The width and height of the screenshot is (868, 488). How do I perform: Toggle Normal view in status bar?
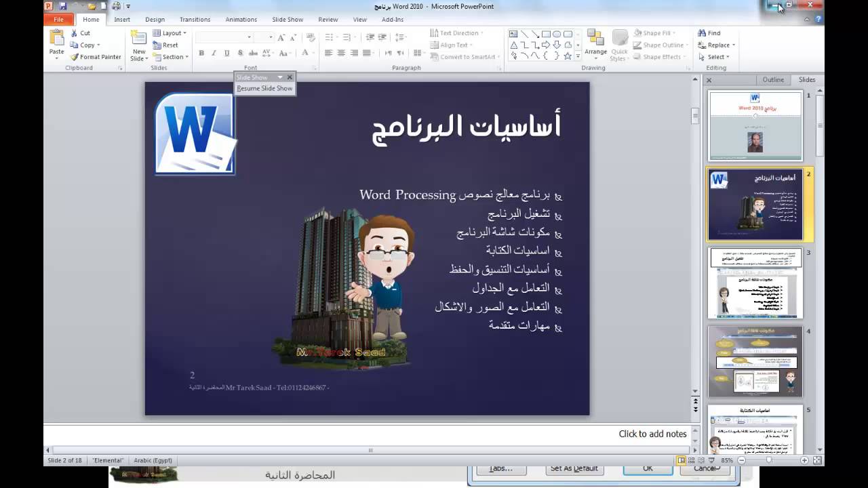[x=681, y=460]
